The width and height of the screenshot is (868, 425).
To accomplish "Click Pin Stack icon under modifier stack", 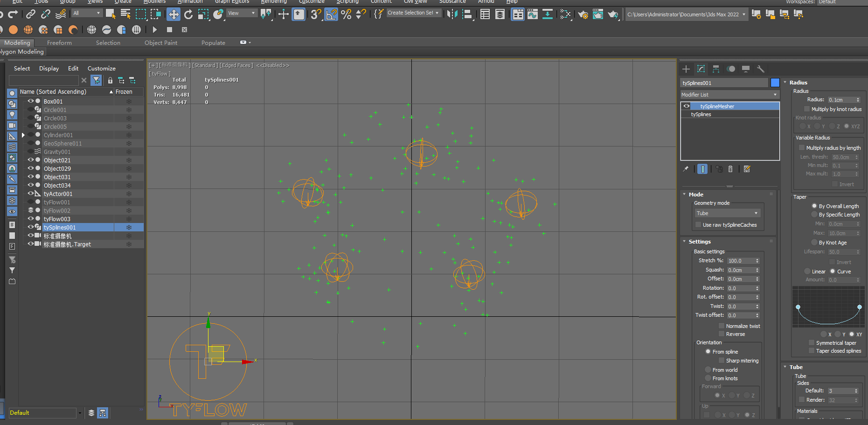I will pyautogui.click(x=686, y=169).
